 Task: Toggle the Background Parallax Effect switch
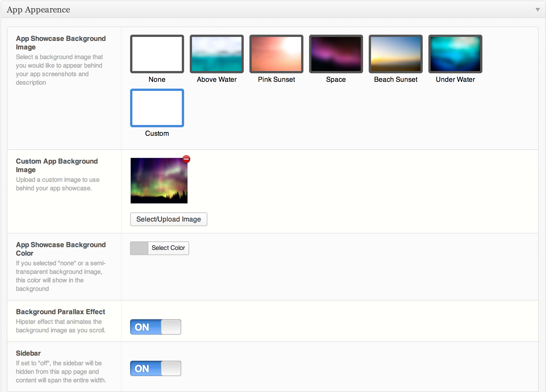pyautogui.click(x=156, y=327)
